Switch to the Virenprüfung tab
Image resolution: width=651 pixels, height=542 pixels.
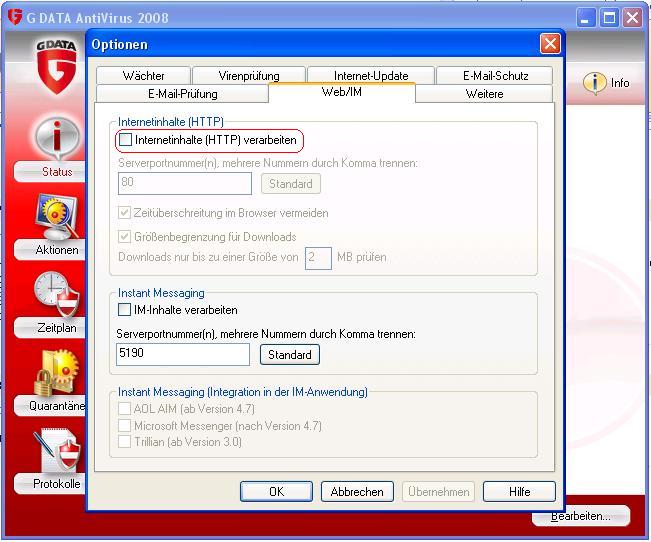point(249,76)
